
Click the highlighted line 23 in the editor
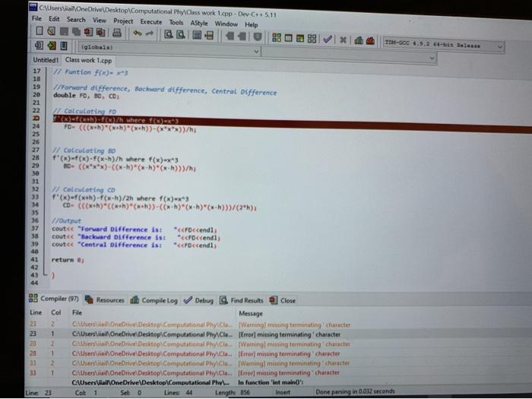pyautogui.click(x=292, y=123)
